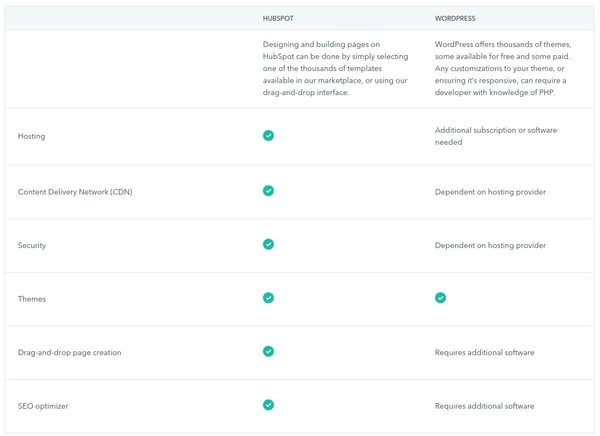Click 'Dependent on hosting provider' in CDN row

[x=490, y=192]
